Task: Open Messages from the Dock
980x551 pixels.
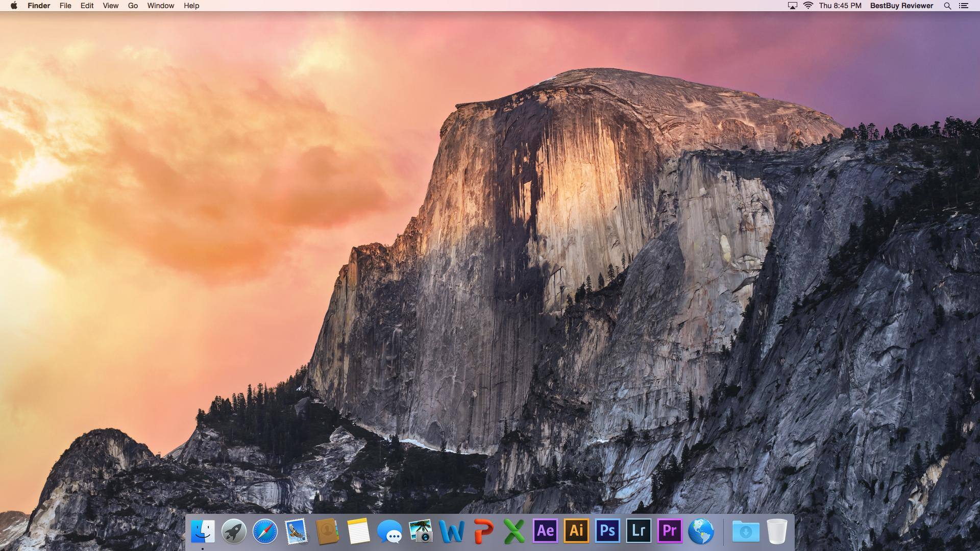Action: coord(390,530)
